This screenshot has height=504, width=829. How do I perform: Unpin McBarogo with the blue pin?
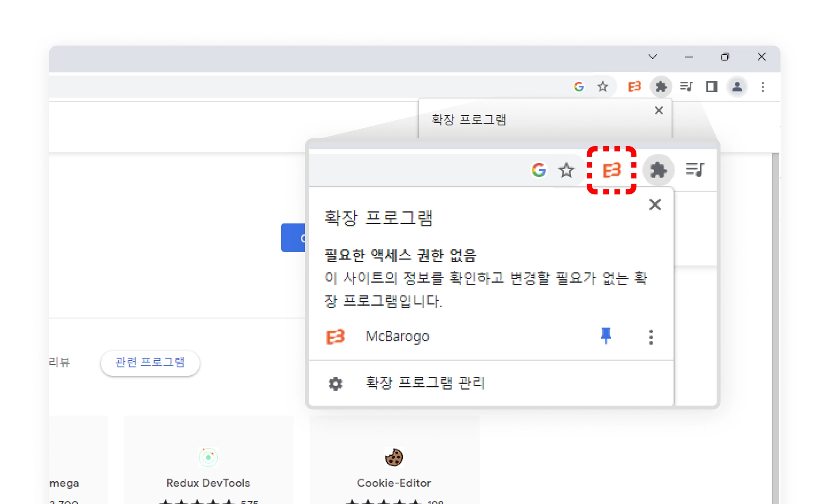(606, 336)
